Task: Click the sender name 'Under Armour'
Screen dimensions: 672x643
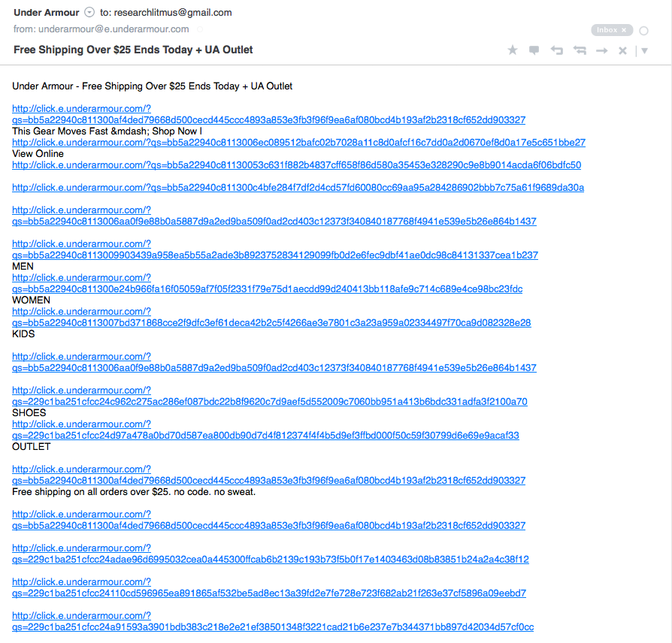Action: [x=47, y=13]
